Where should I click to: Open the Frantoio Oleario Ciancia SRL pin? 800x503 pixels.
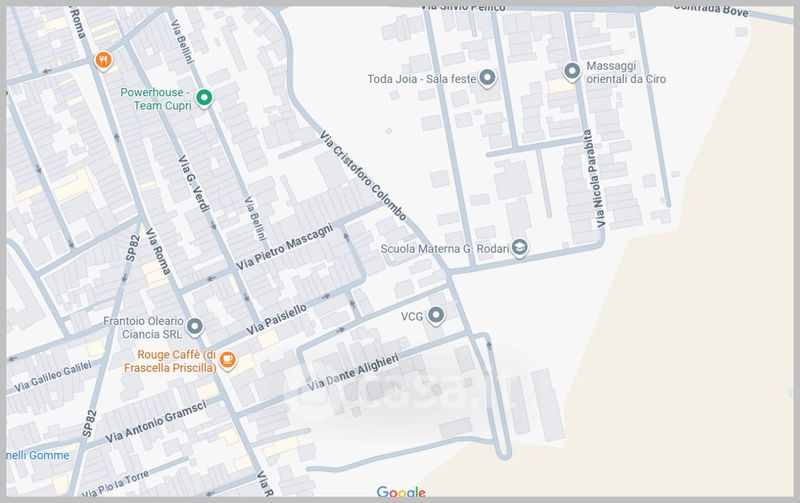(x=195, y=325)
